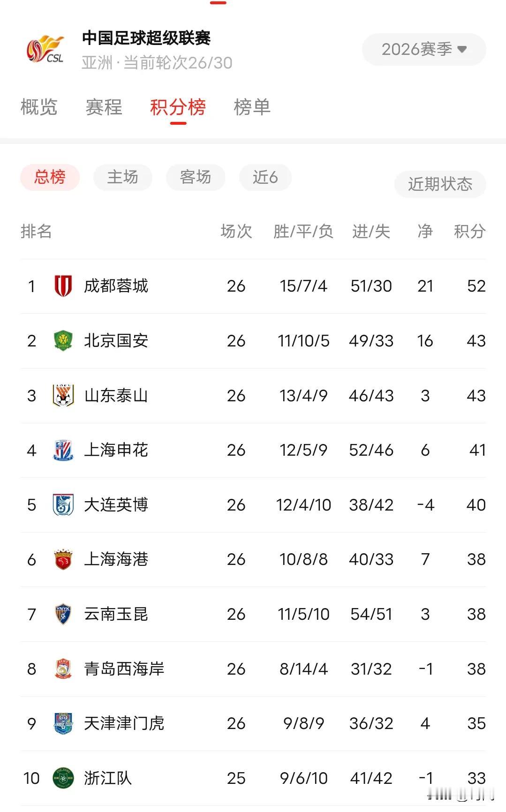Open the 大连英博 club badge
The width and height of the screenshot is (506, 812).
63,505
